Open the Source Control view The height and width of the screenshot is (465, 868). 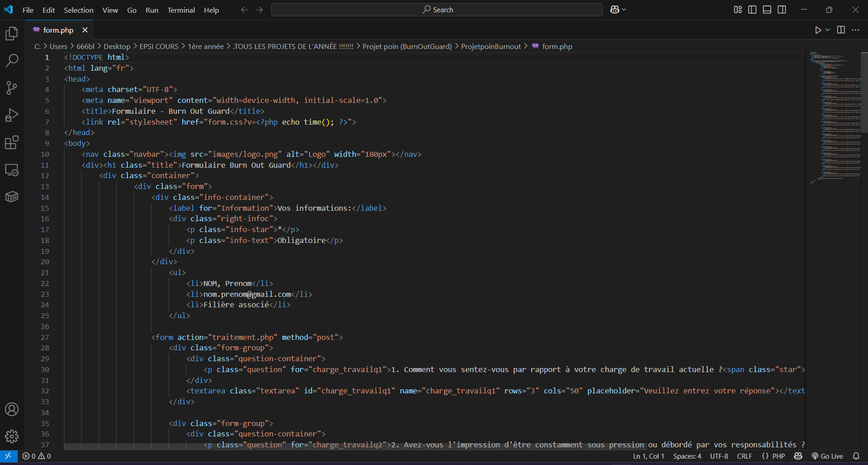pos(12,88)
